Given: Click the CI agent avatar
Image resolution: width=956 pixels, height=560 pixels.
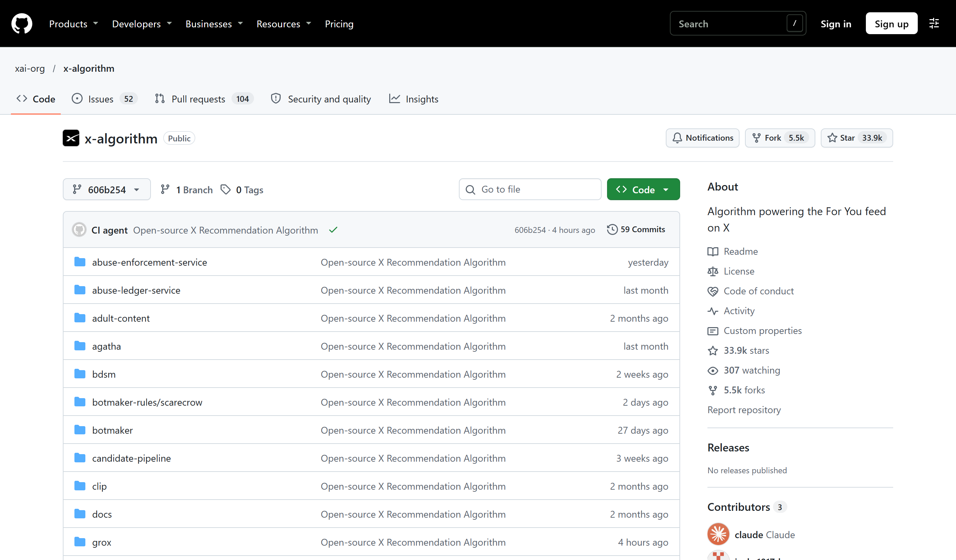Looking at the screenshot, I should (79, 230).
